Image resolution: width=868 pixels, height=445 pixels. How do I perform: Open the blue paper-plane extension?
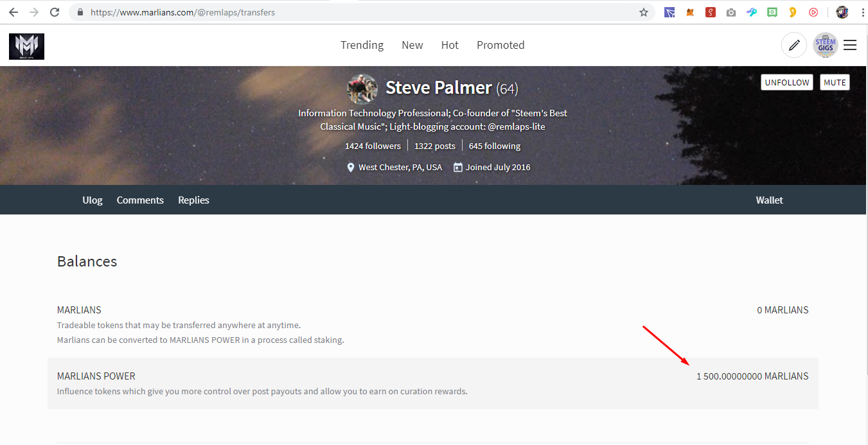coord(669,12)
